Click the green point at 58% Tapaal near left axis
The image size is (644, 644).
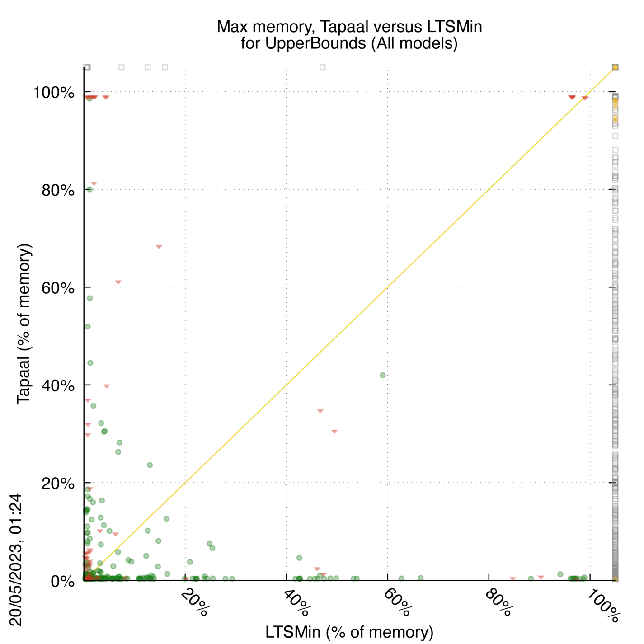click(x=89, y=298)
